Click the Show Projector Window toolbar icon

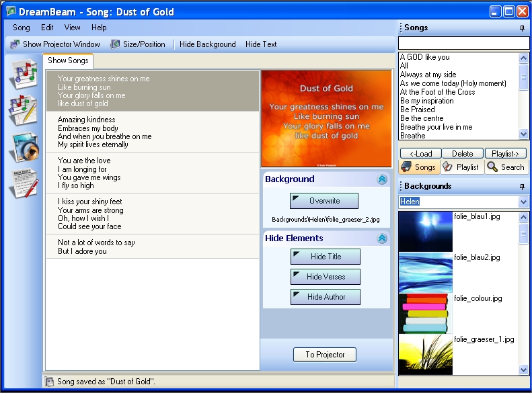click(x=15, y=44)
